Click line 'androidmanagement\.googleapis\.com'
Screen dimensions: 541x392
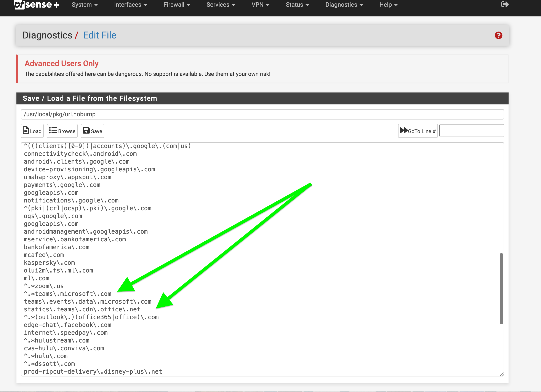pos(86,232)
